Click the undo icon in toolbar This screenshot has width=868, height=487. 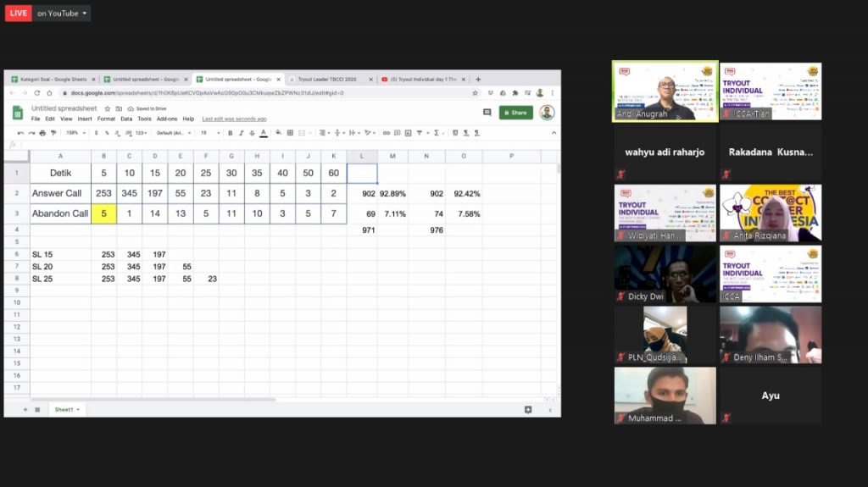(x=20, y=133)
